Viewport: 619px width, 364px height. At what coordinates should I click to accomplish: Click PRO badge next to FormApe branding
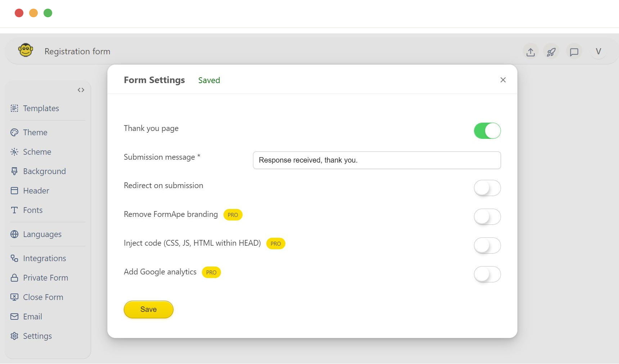point(233,215)
